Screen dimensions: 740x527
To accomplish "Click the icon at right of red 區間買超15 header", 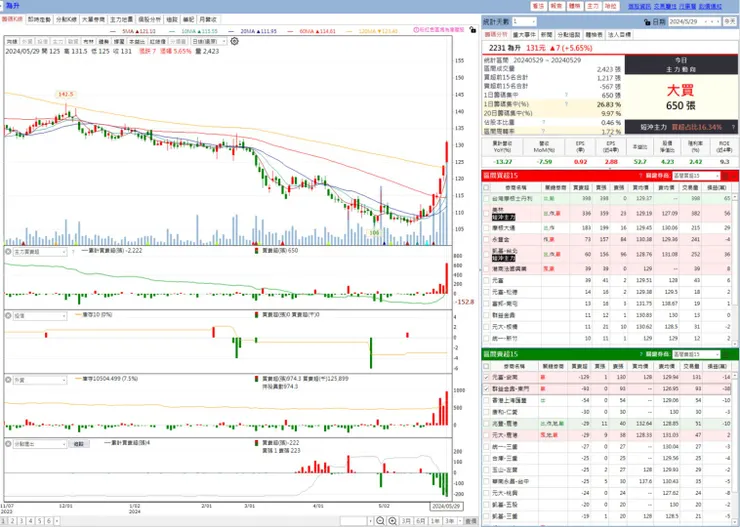I will coord(726,176).
